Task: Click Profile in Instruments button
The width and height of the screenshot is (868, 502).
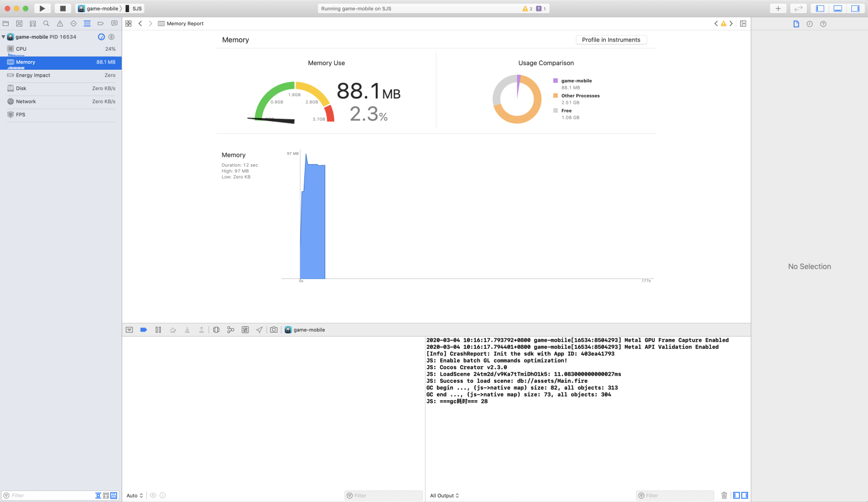Action: coord(611,40)
